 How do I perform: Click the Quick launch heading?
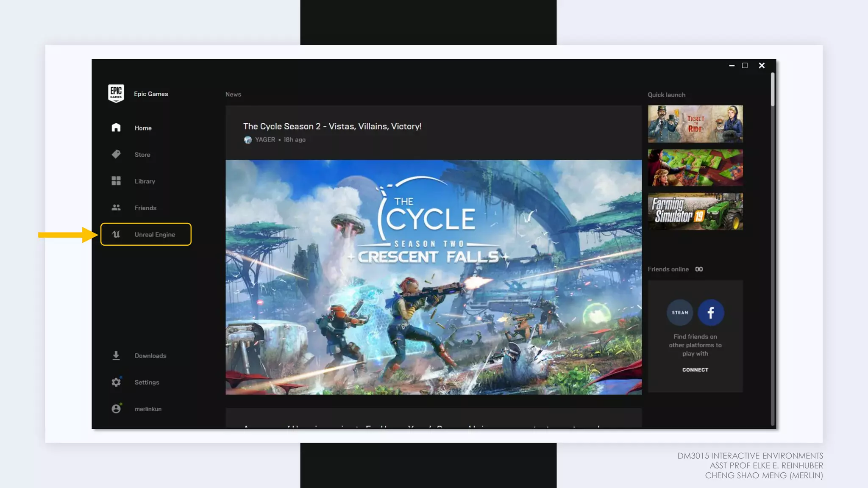pos(666,95)
